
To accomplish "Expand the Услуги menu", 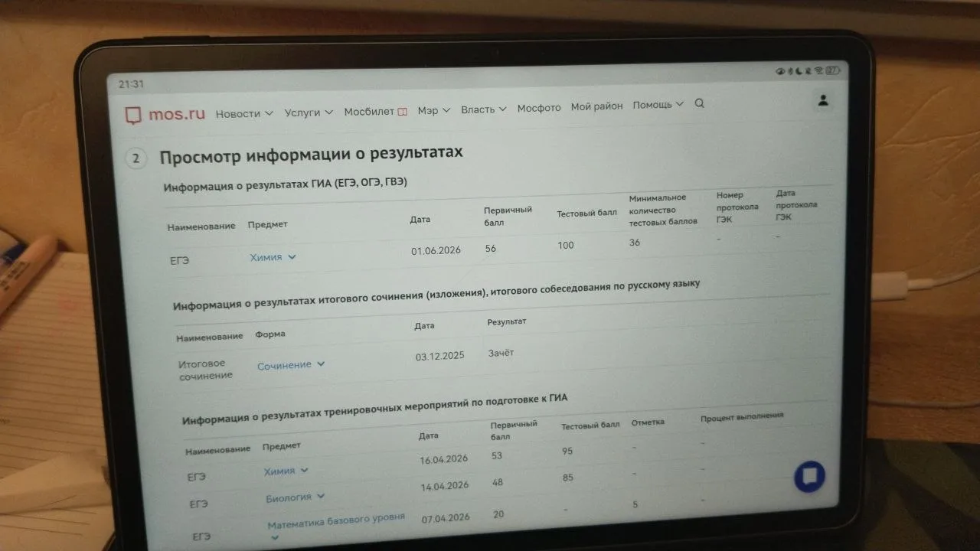I will (x=309, y=112).
